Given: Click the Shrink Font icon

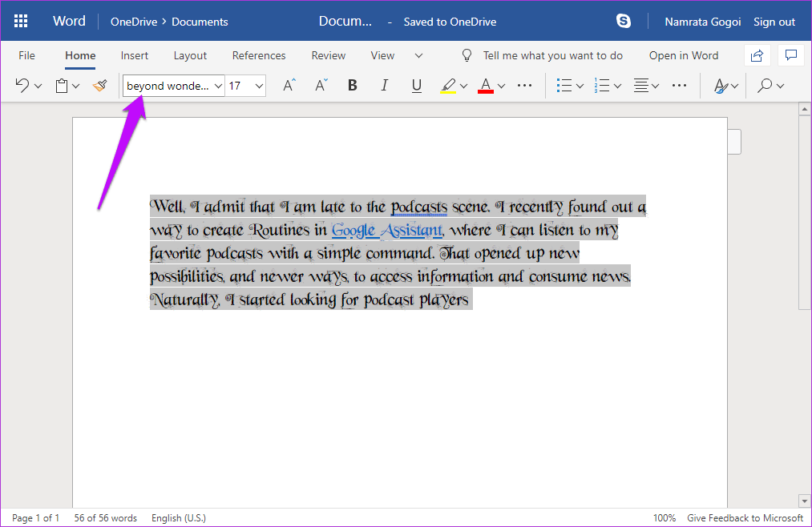Looking at the screenshot, I should (321, 86).
